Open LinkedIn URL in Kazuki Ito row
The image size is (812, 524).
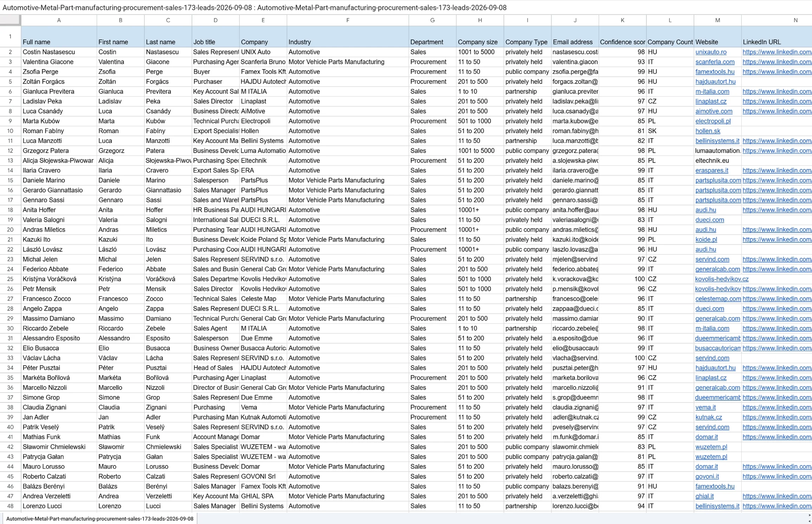pos(777,240)
